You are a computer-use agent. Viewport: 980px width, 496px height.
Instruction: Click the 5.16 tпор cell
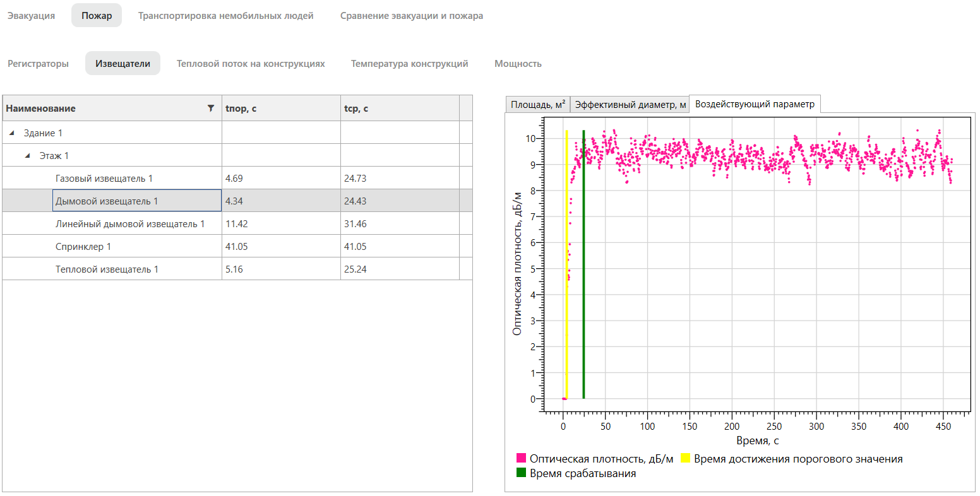pos(281,269)
